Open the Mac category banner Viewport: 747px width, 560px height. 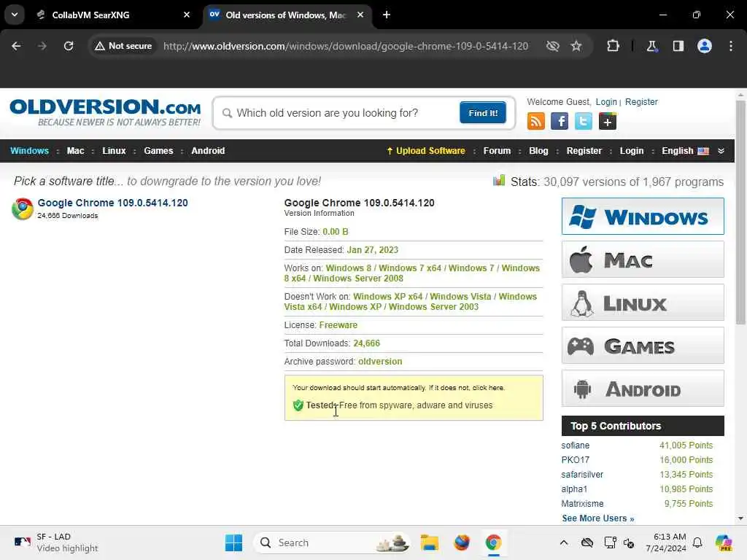(643, 260)
